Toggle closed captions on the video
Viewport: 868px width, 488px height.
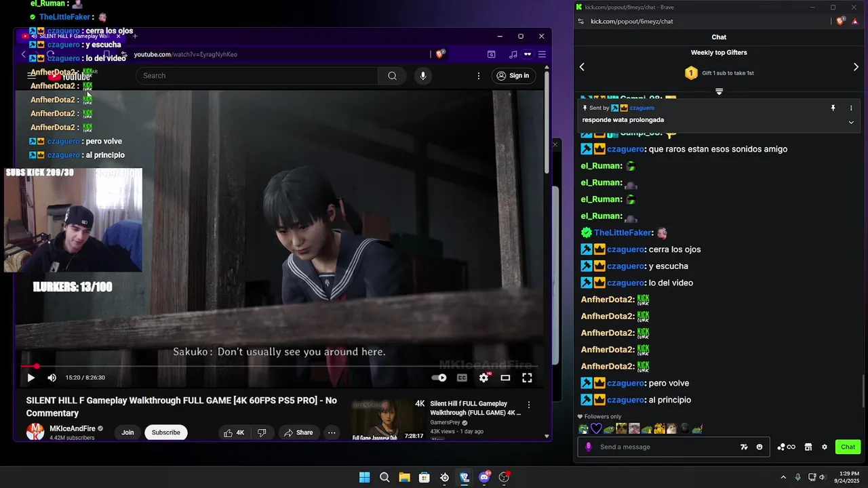462,378
